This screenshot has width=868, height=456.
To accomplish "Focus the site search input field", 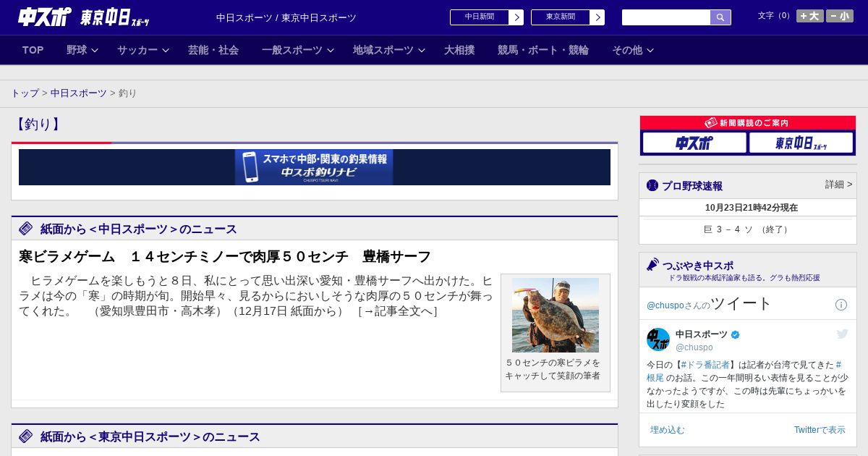I will [x=666, y=17].
